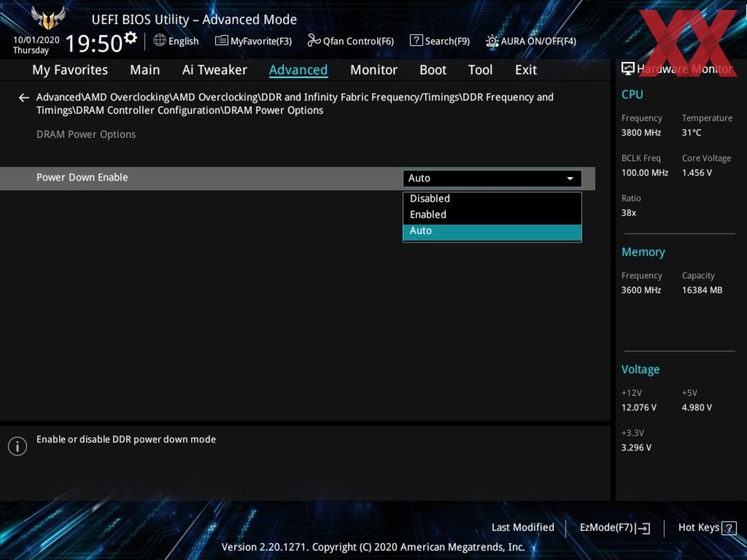Open the Power Down Enable dropdown

pos(492,178)
